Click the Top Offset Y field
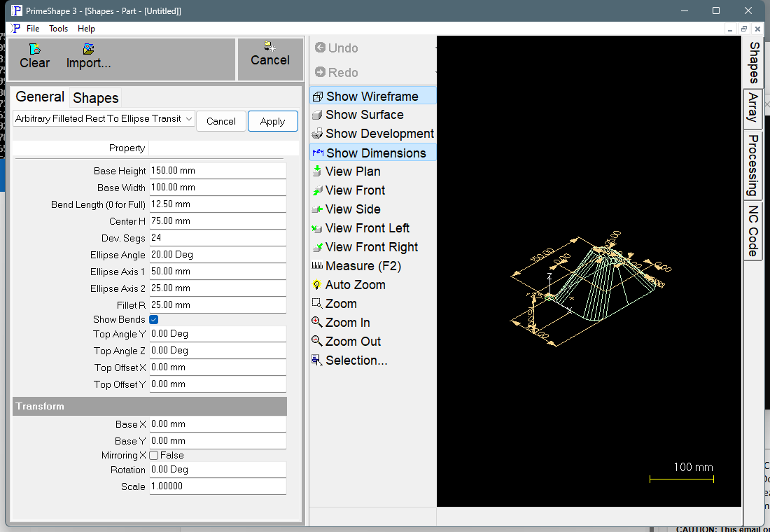The width and height of the screenshot is (770, 532). click(x=218, y=384)
